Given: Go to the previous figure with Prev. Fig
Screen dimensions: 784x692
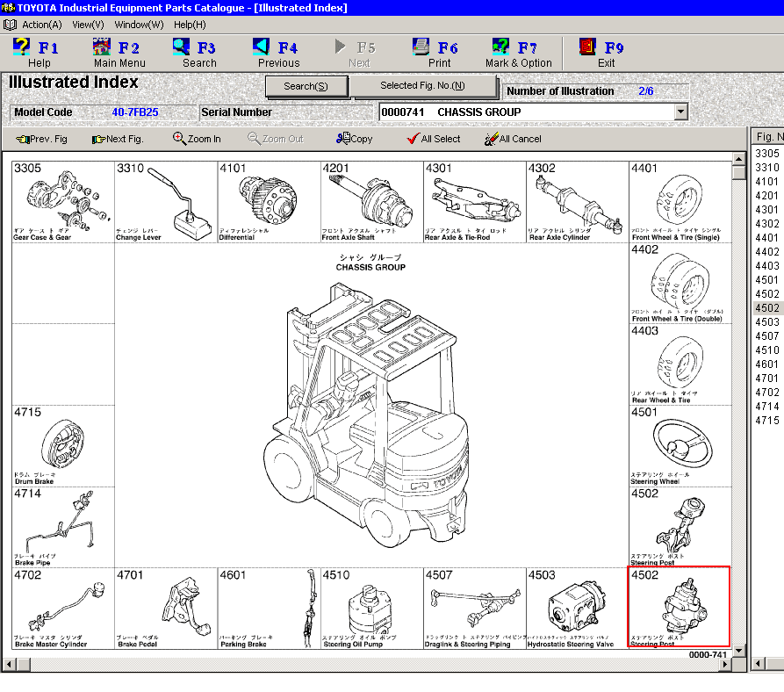Looking at the screenshot, I should 41,139.
